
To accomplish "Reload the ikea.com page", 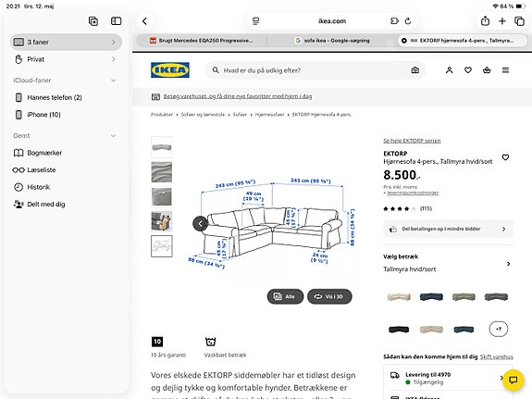I will 408,21.
